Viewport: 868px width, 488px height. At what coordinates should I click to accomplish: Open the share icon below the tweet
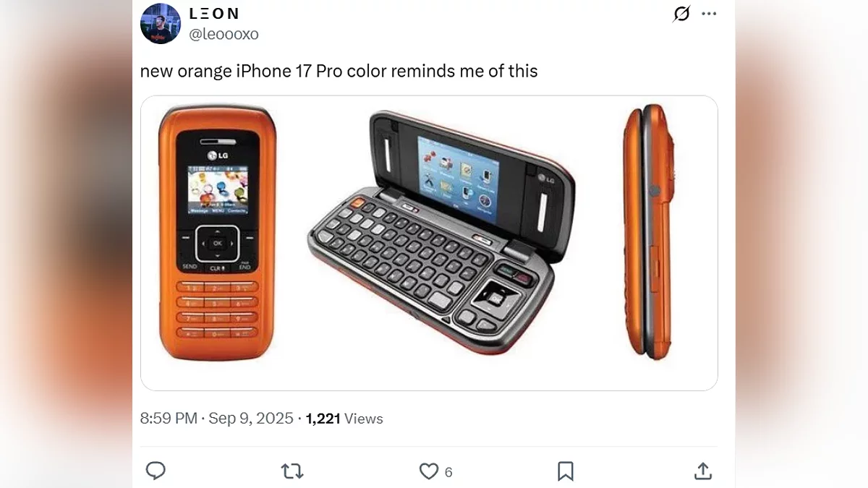click(x=702, y=471)
